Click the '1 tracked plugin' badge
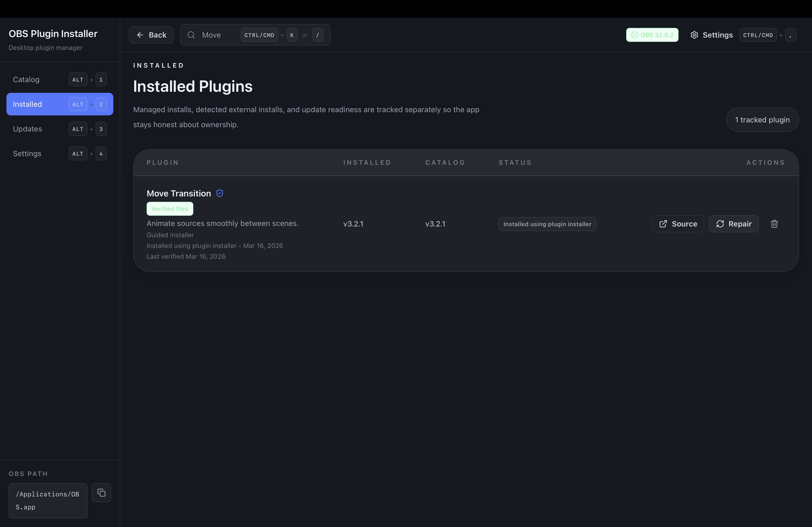Image resolution: width=812 pixels, height=527 pixels. point(762,120)
